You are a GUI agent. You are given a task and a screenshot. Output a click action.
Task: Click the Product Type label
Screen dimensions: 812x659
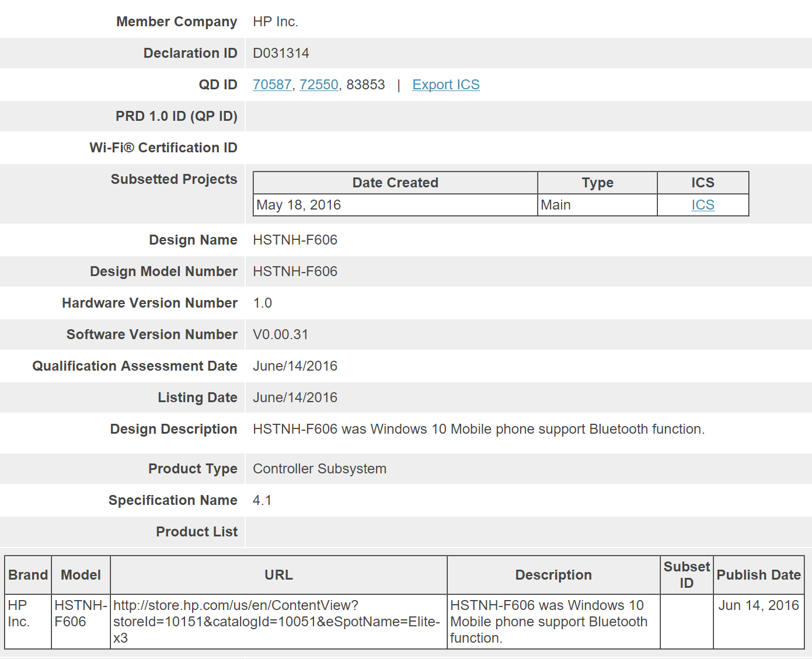coord(193,469)
